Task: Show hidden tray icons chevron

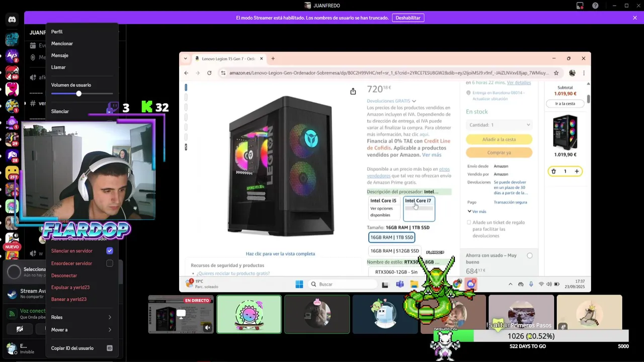Action: 510,284
